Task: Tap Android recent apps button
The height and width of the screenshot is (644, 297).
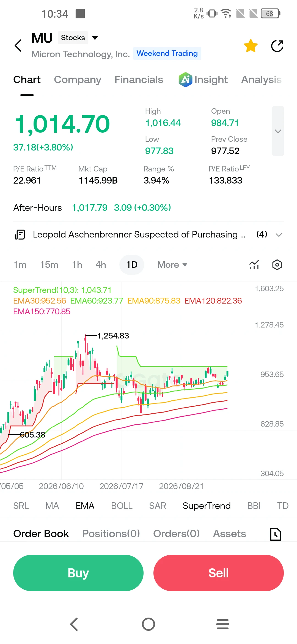Action: [x=223, y=624]
